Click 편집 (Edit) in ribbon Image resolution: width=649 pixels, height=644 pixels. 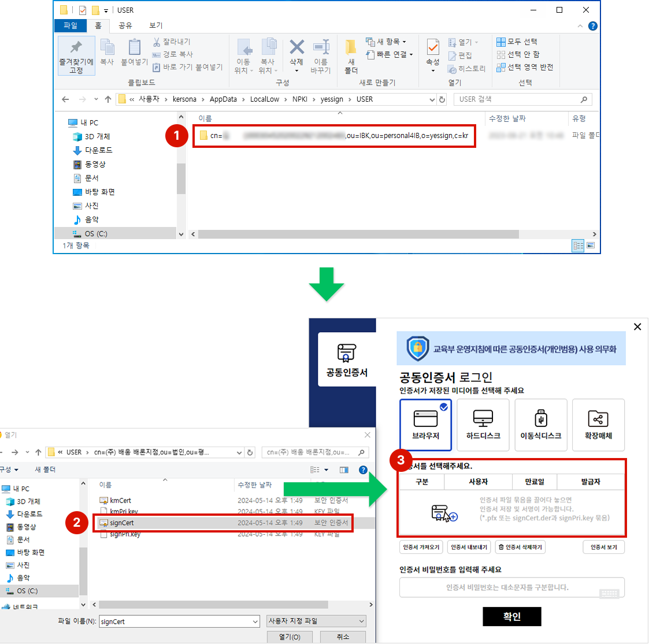(x=460, y=55)
